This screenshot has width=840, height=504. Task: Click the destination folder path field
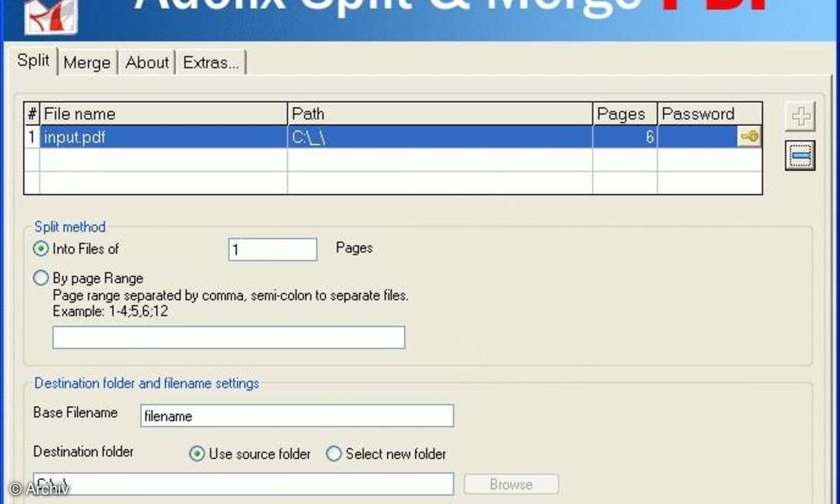coord(244,484)
